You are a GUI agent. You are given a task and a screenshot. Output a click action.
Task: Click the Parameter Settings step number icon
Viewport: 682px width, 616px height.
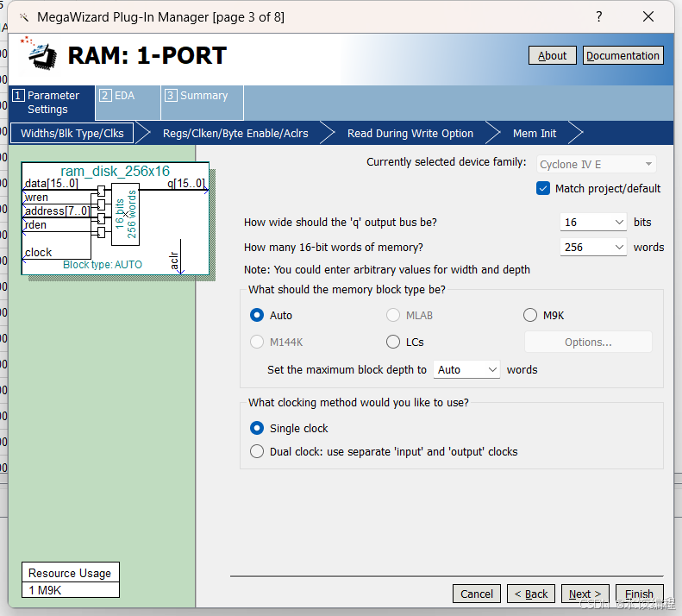[18, 96]
